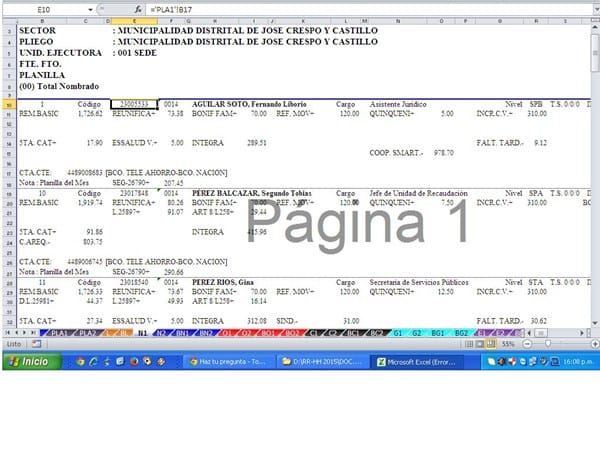Open 'Haz tu pregunta' Chrome taskbar window
The height and width of the screenshot is (450, 600).
click(229, 362)
